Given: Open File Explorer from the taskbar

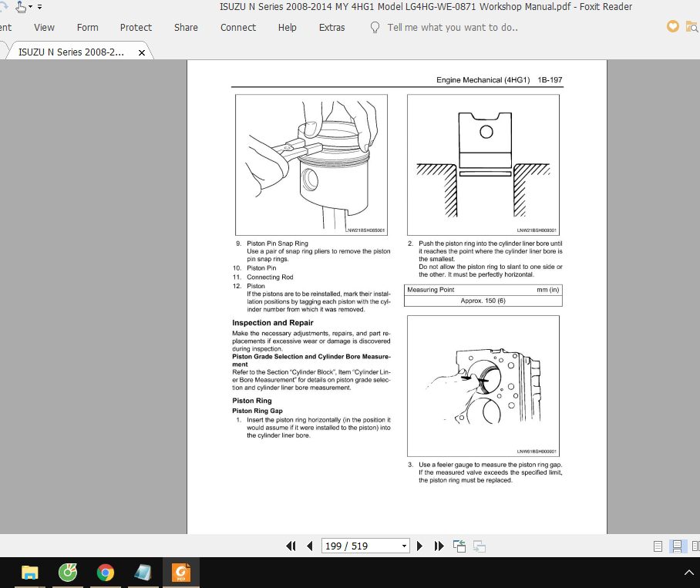Looking at the screenshot, I should click(29, 573).
